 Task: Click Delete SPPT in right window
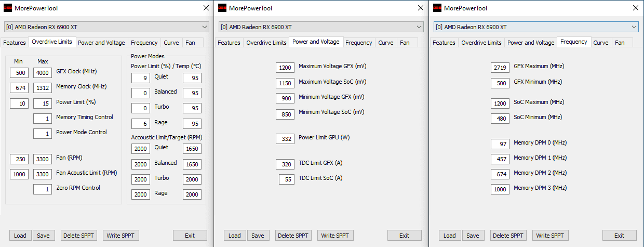tap(508, 236)
